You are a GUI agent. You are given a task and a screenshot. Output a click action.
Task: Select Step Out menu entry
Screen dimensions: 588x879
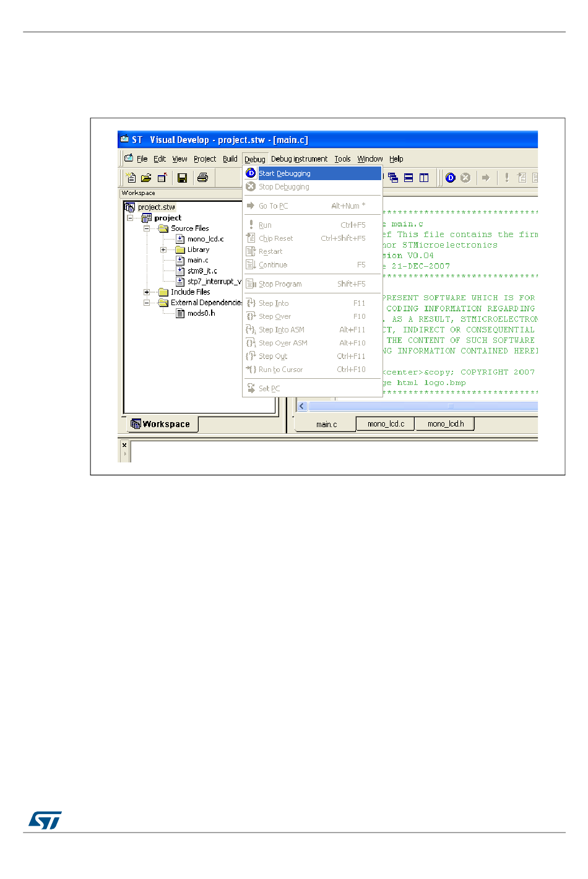[313, 357]
